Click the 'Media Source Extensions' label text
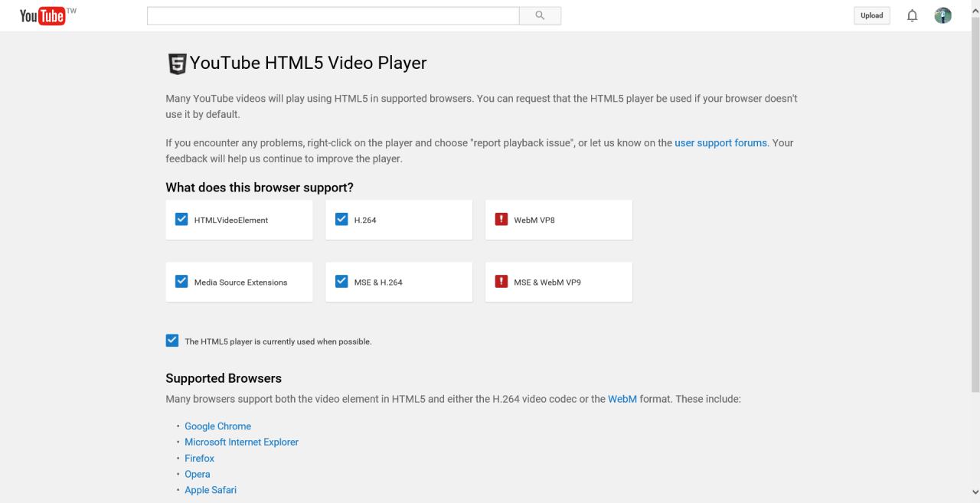 [x=240, y=283]
